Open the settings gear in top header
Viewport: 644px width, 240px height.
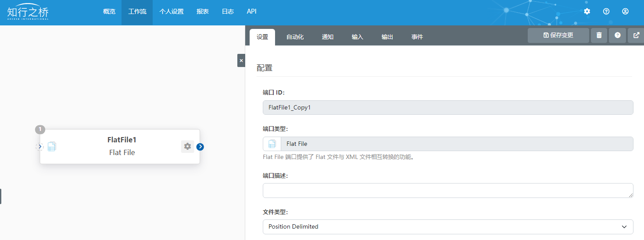click(587, 11)
